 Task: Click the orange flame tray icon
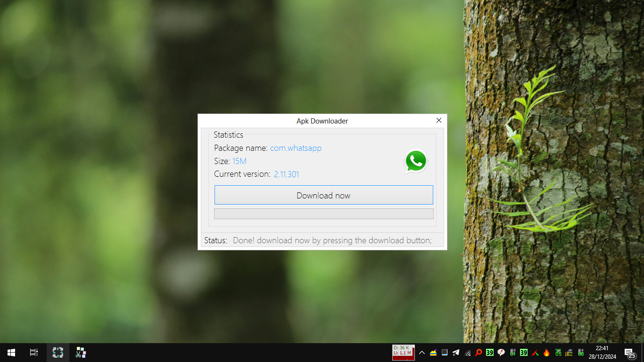tap(546, 353)
